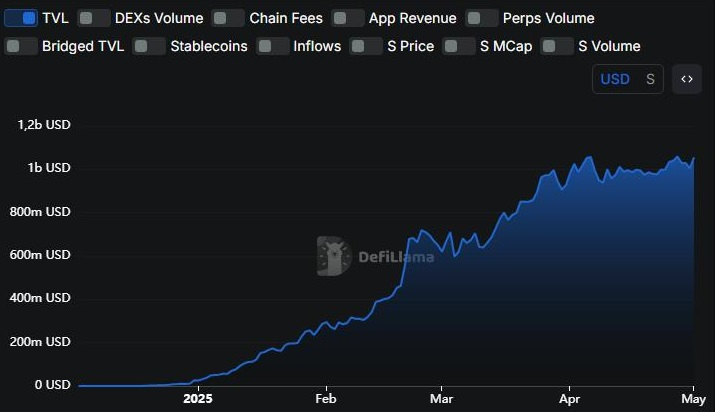715x412 pixels.
Task: Toggle Inflows data on
Action: tap(273, 46)
